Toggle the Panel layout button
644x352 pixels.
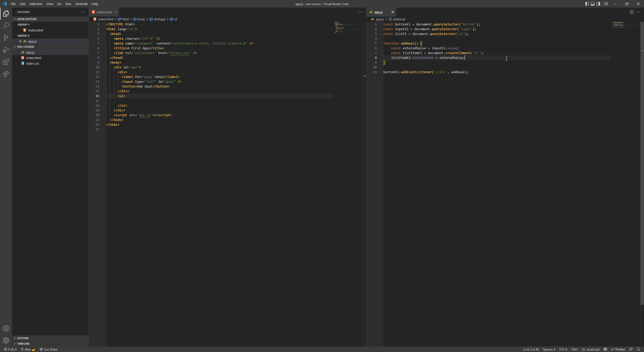(593, 4)
